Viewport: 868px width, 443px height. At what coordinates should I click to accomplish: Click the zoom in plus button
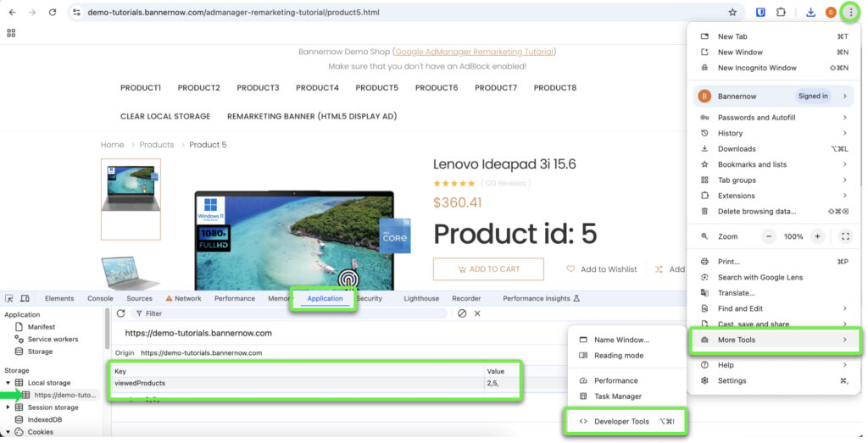coord(817,236)
